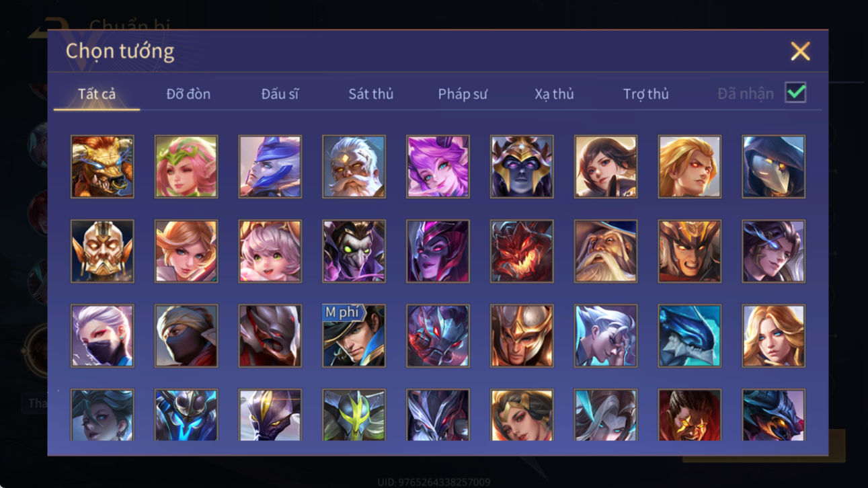
Task: Select the blue shark creature hero
Action: click(689, 336)
